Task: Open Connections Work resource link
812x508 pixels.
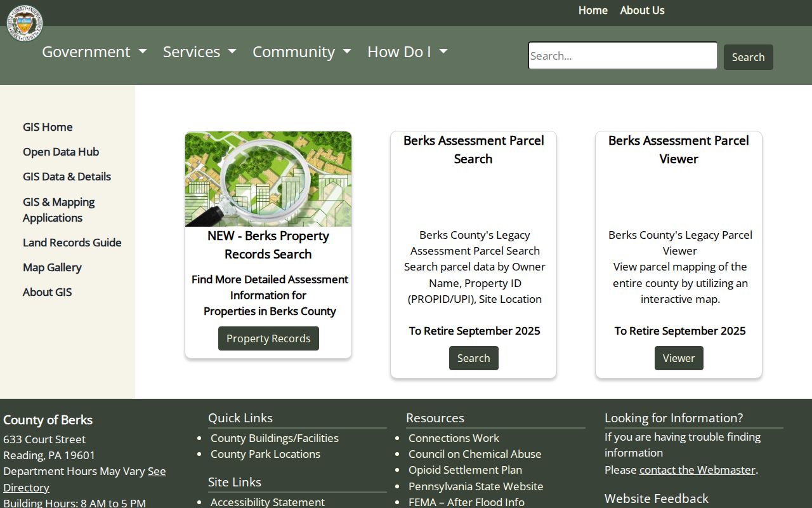Action: (x=454, y=438)
